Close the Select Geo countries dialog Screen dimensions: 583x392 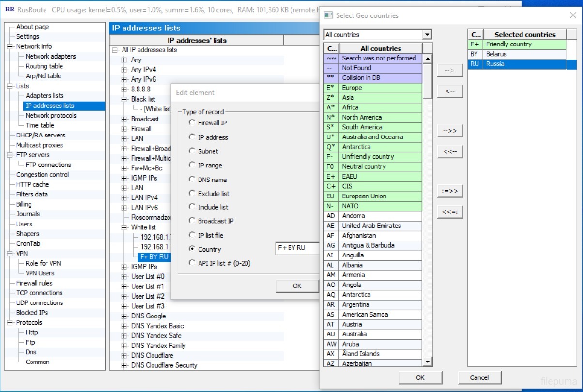573,15
